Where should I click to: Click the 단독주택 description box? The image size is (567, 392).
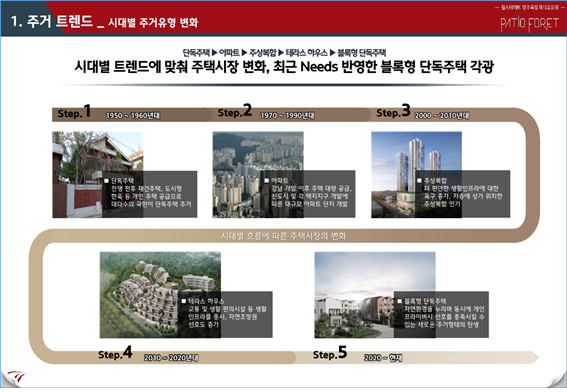point(150,194)
